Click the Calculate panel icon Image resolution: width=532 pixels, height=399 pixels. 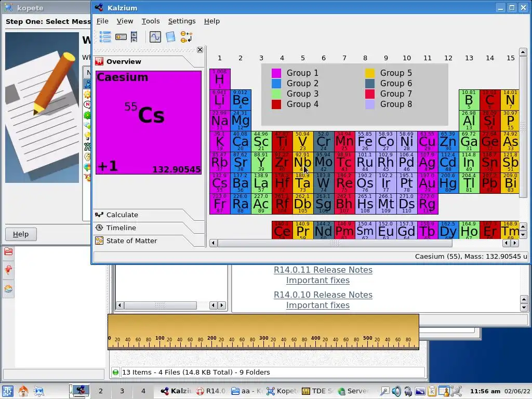(x=99, y=215)
